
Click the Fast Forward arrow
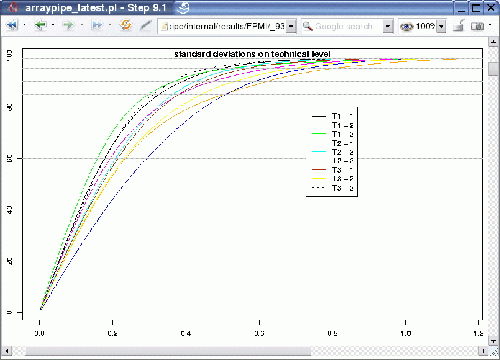(97, 25)
